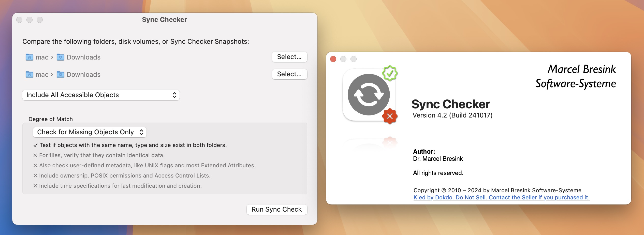The image size is (644, 235).
Task: Click 'Version 4.2 (Build 241017)' text
Action: (x=452, y=115)
